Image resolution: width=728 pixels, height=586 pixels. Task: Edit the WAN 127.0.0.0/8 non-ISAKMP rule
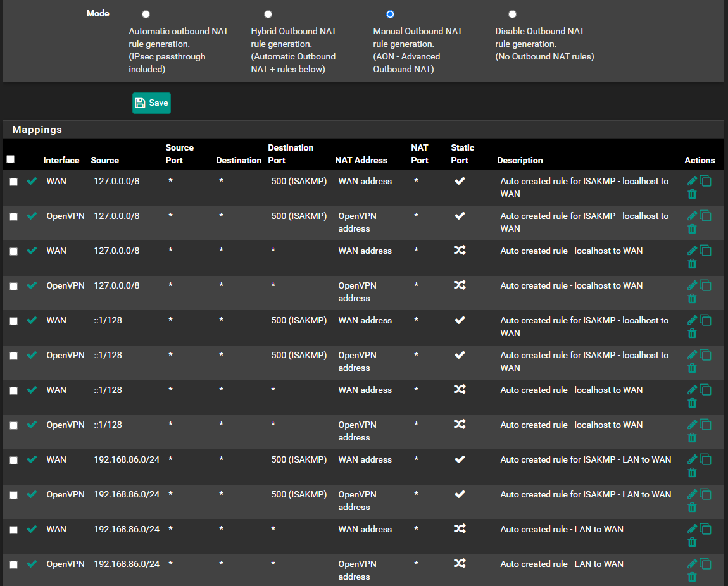[x=693, y=251]
